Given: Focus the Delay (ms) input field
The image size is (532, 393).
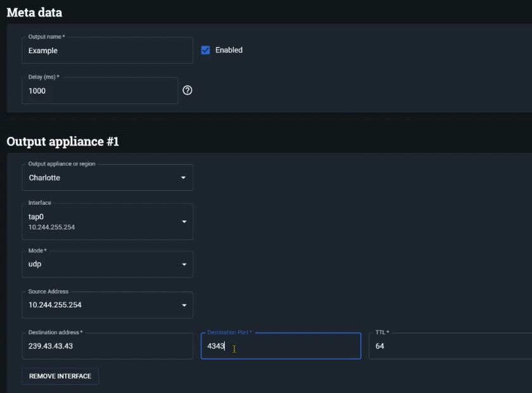Looking at the screenshot, I should coord(99,91).
